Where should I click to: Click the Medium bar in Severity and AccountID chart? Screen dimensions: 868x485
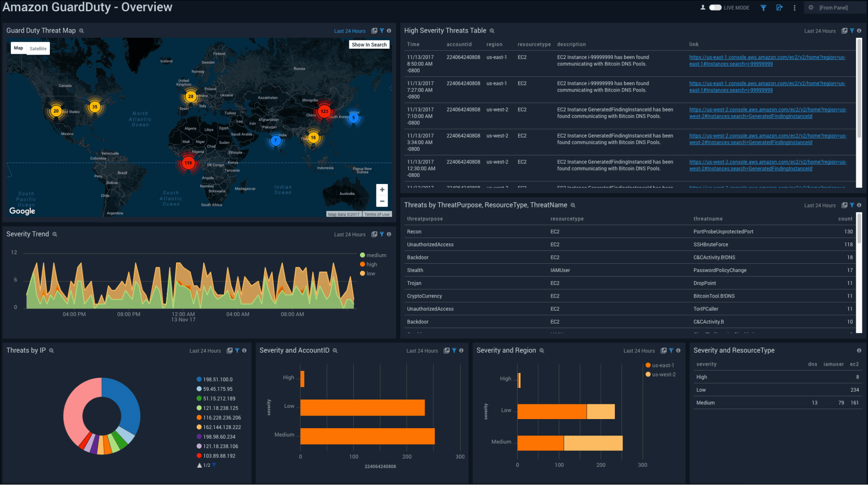pyautogui.click(x=367, y=436)
